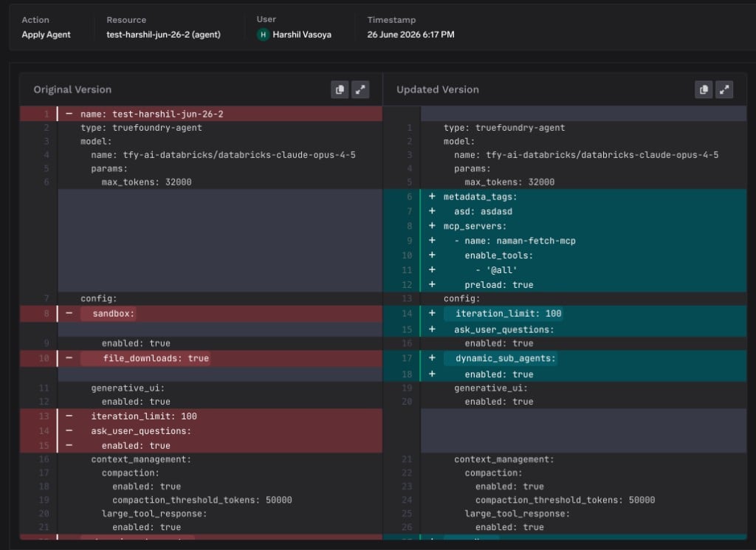Click generative_ui: in Updated Version
The height and width of the screenshot is (550, 756).
491,388
